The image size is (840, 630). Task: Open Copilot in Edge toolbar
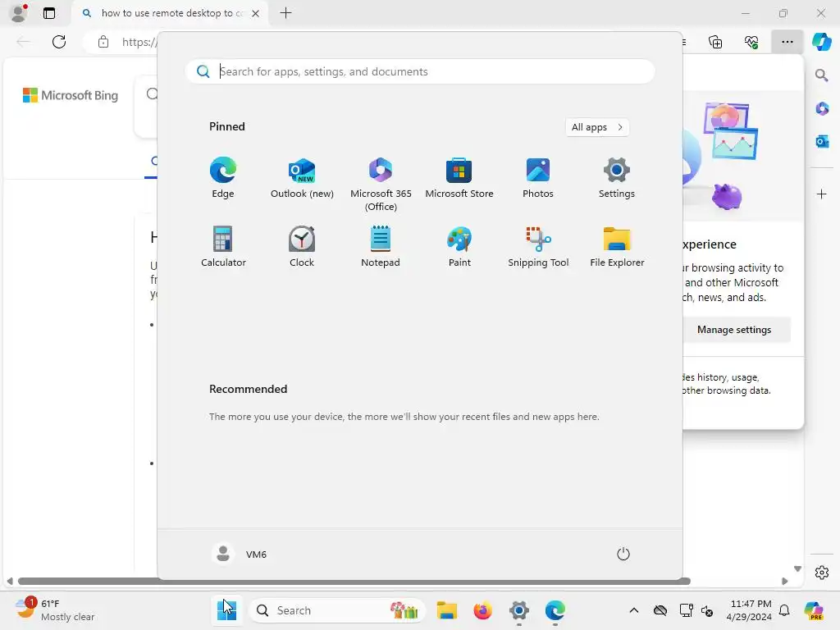click(821, 42)
